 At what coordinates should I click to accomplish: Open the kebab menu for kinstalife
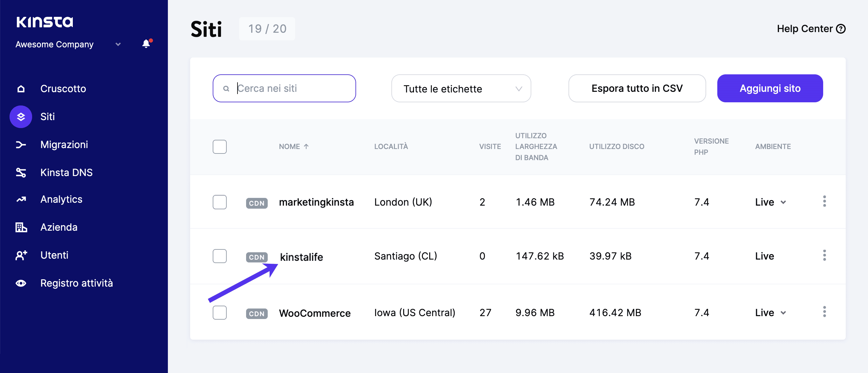pyautogui.click(x=824, y=255)
